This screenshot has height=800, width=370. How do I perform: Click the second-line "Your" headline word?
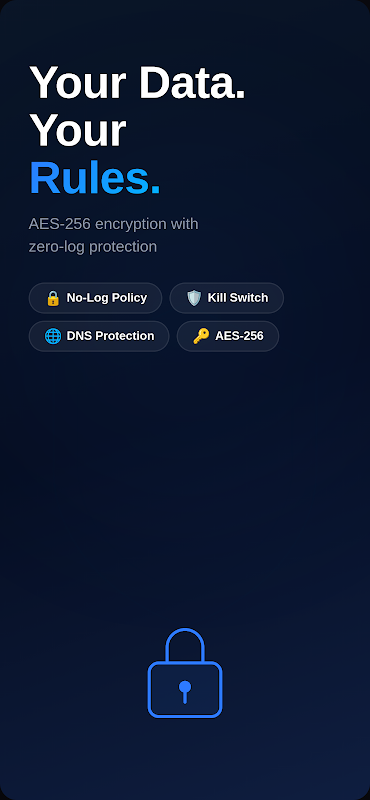click(x=78, y=130)
